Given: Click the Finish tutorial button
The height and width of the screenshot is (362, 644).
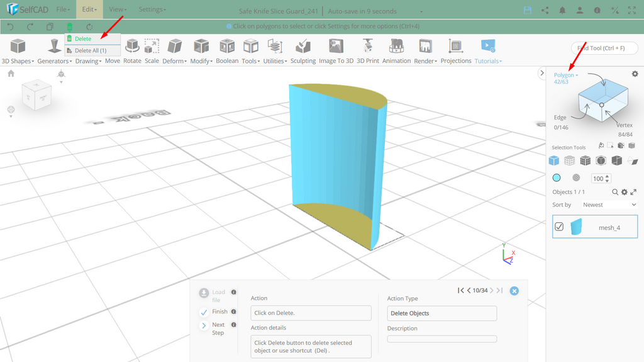Looking at the screenshot, I should point(213,312).
